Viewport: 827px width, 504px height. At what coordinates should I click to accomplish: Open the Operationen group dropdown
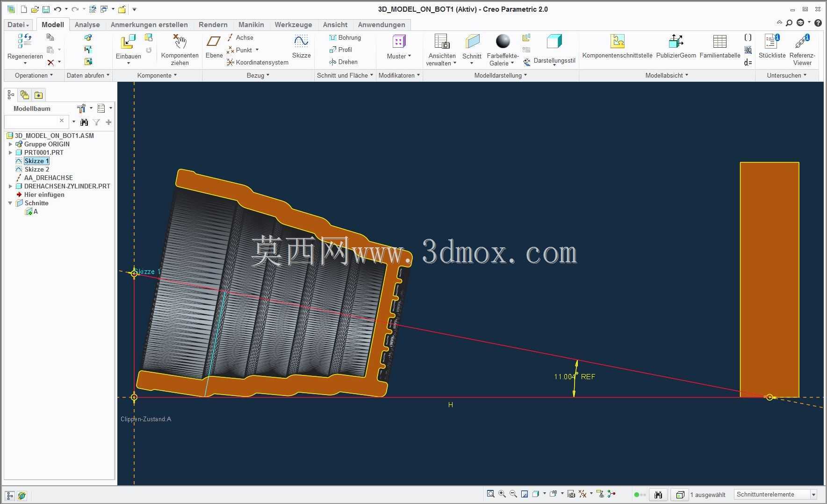coord(34,75)
